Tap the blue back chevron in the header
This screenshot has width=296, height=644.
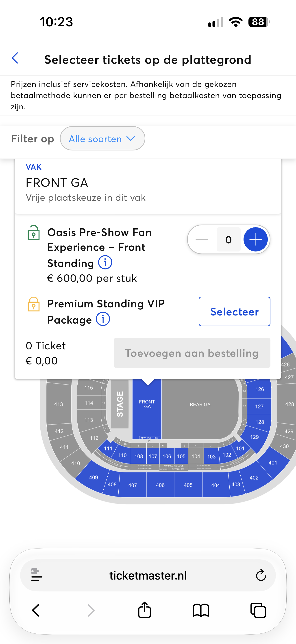click(x=15, y=58)
